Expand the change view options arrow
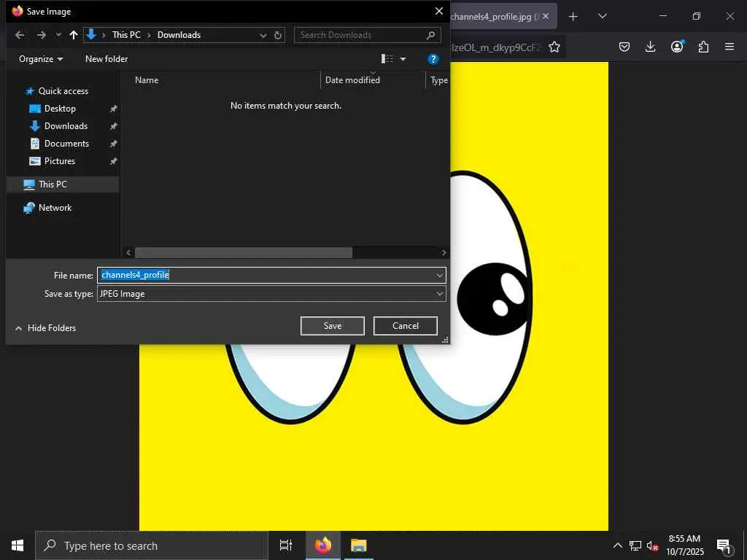747x560 pixels. coord(403,59)
